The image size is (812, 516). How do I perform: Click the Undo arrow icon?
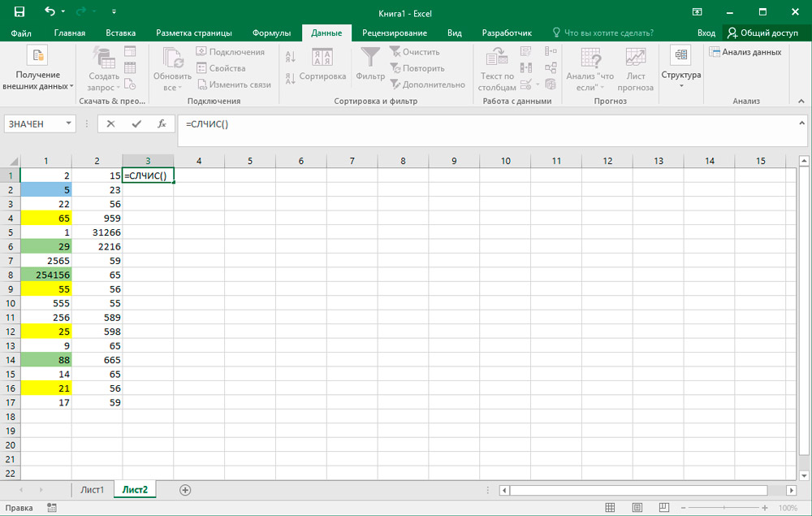pyautogui.click(x=50, y=12)
